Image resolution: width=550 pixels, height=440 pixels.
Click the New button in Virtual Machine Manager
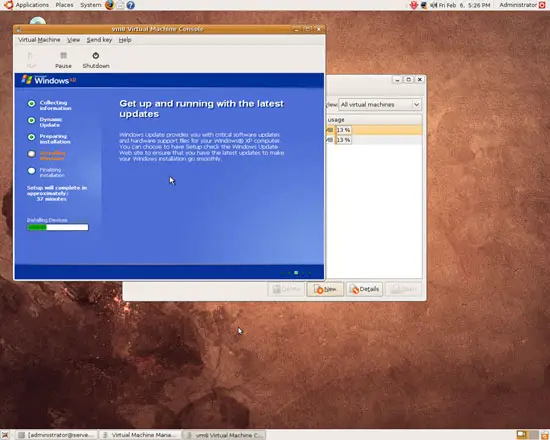325,289
